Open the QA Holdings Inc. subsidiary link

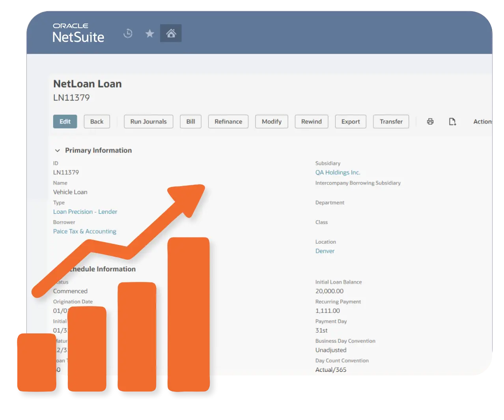(338, 172)
